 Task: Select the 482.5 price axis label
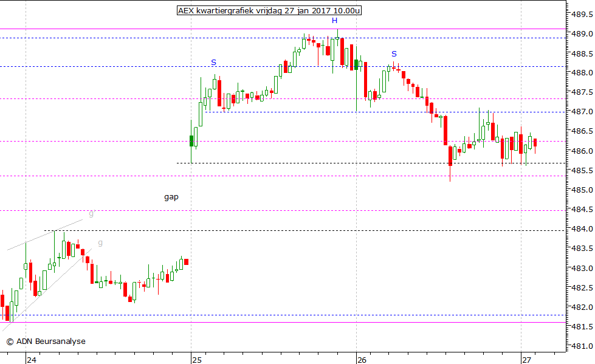click(x=582, y=287)
